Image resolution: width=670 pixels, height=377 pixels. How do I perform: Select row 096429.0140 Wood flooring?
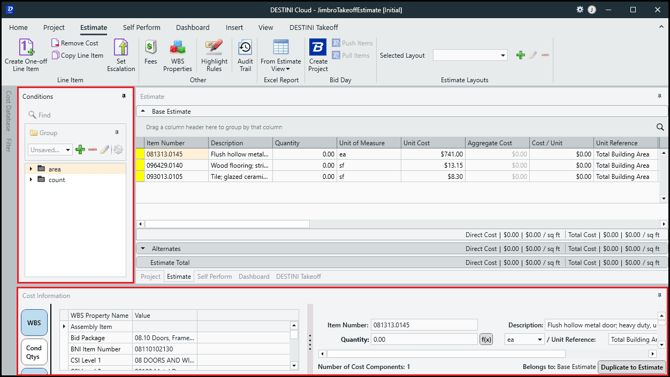[x=397, y=165]
